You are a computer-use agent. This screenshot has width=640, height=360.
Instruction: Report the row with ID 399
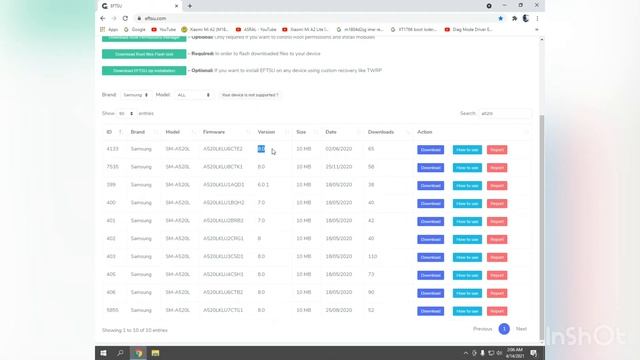point(497,186)
